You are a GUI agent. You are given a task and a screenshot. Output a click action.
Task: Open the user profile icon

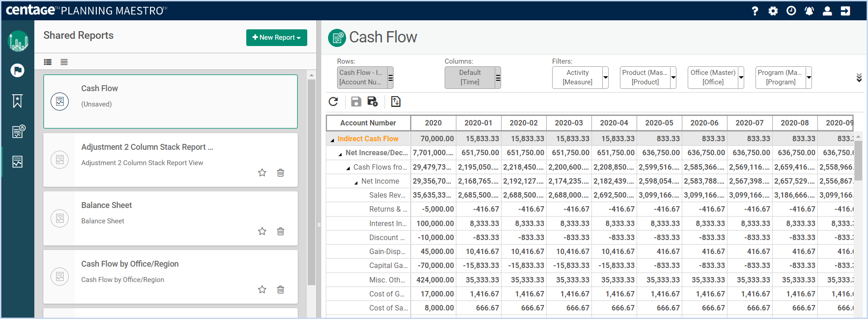point(827,11)
